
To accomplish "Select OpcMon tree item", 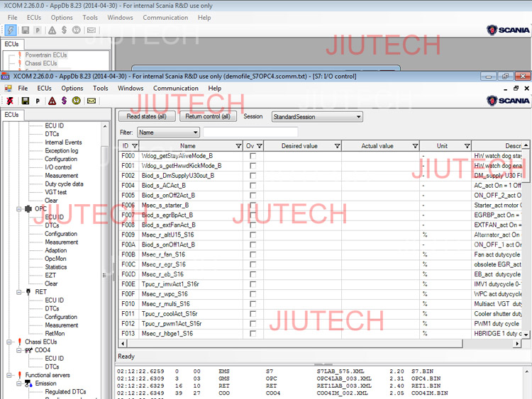I will coord(55,259).
